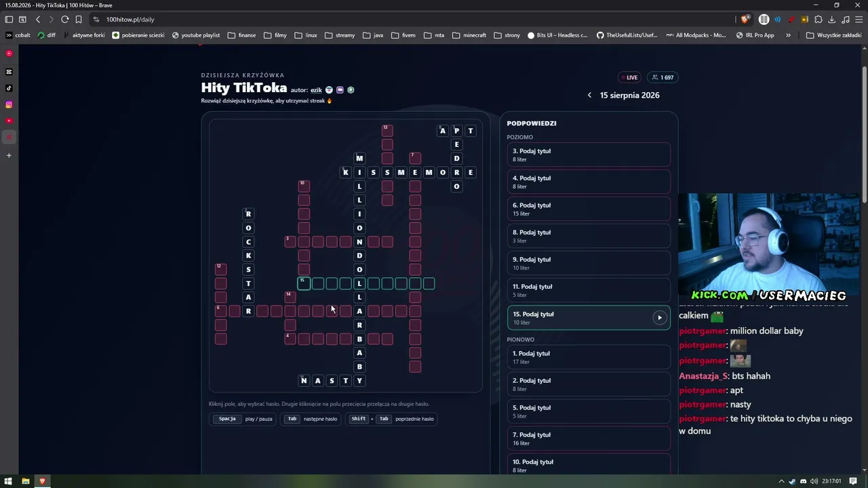Show more bookmarks overflow chevron
868x488 pixels.
pos(788,35)
